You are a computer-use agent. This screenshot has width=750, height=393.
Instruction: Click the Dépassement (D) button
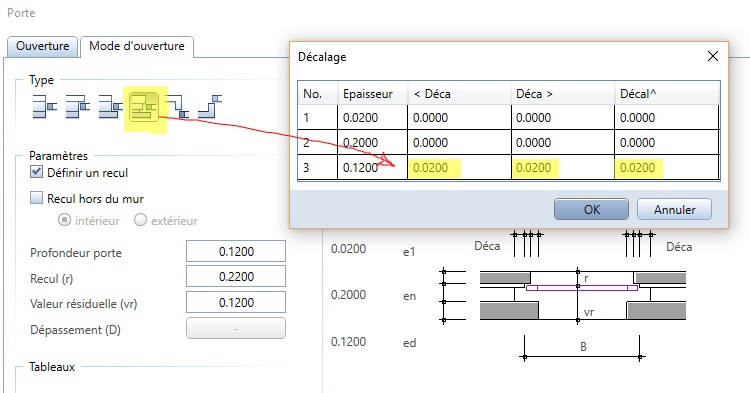(236, 328)
